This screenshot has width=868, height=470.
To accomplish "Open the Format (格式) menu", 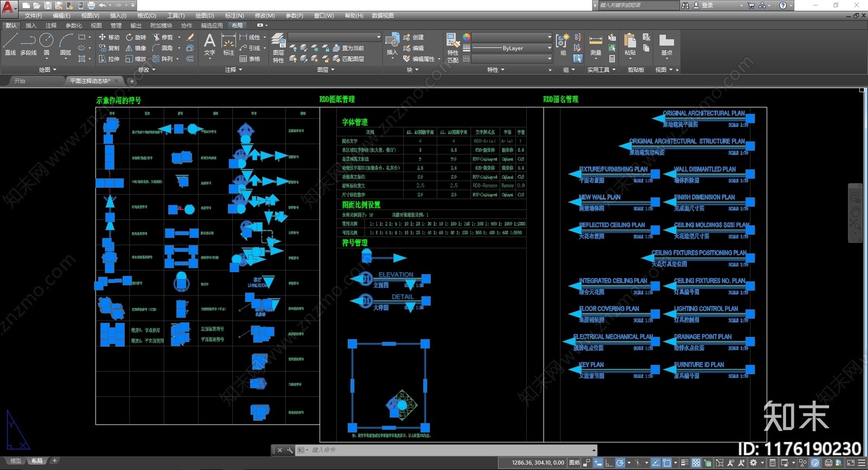I will tap(146, 16).
